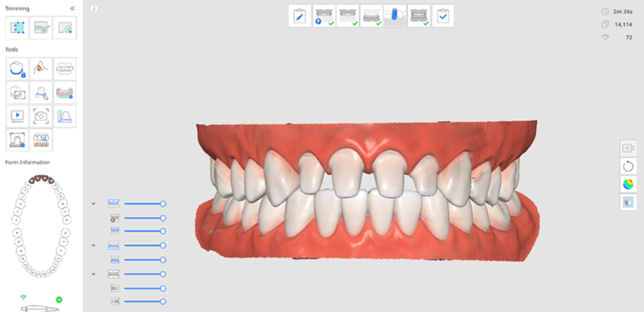Open the tooth measurement ruler tool
Viewport: 644px width, 312px height.
coord(65,116)
